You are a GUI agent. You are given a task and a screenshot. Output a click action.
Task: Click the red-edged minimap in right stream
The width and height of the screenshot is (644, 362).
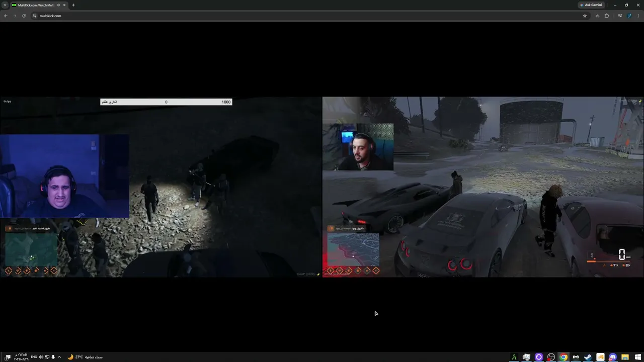(353, 249)
